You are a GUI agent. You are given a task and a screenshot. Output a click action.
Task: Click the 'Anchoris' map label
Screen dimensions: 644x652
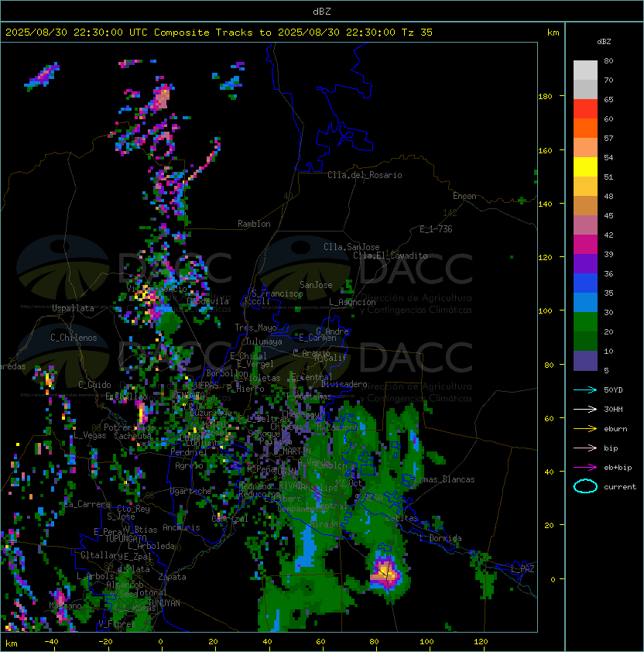click(181, 527)
